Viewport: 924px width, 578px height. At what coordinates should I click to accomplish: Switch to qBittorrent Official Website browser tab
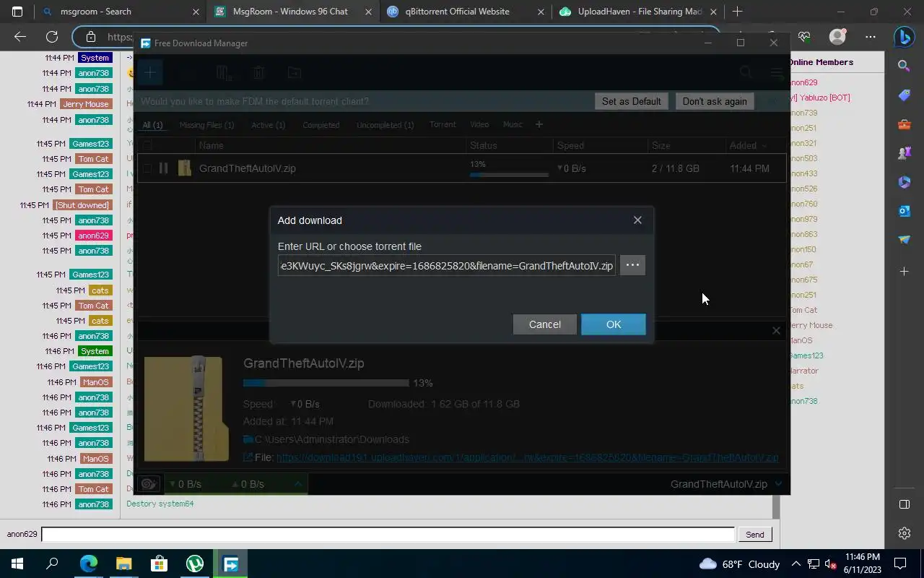[466, 12]
